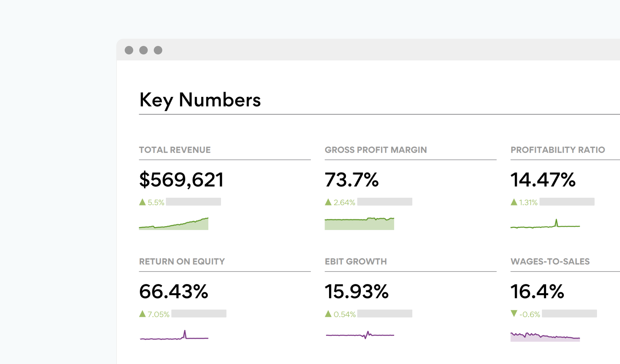620x364 pixels.
Task: Click the progress bar next to 5.5%
Action: point(194,201)
